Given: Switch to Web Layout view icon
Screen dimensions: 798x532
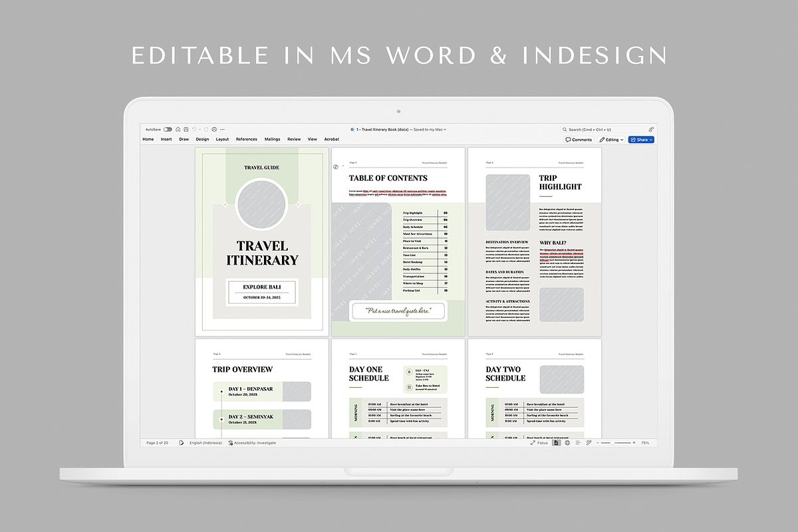Looking at the screenshot, I should point(567,443).
